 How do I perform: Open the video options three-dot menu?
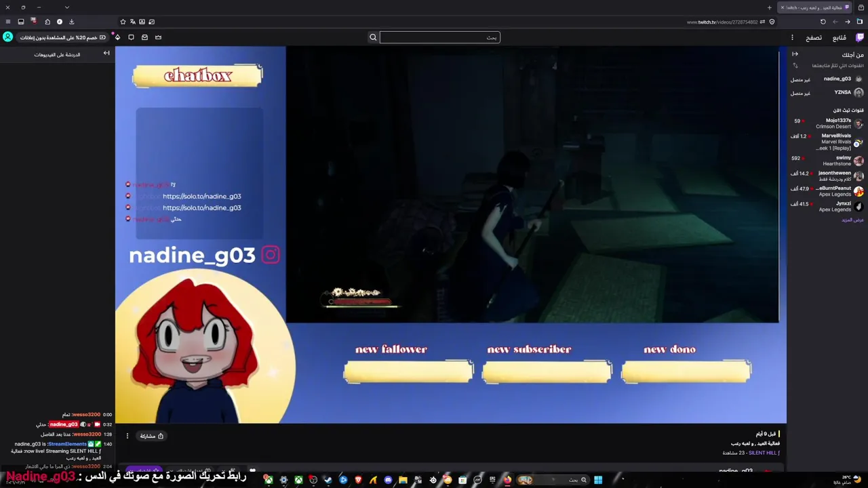(127, 436)
